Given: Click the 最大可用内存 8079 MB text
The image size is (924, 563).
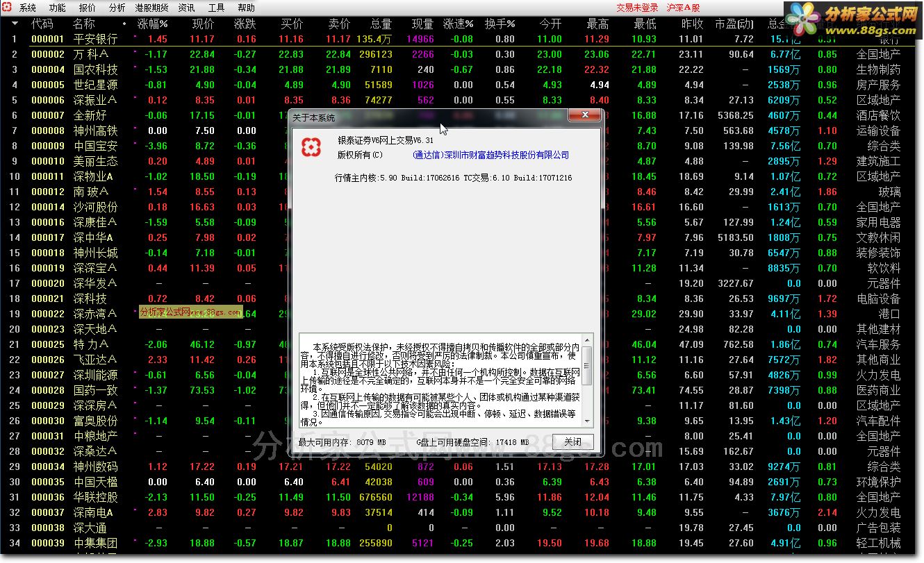Looking at the screenshot, I should point(342,442).
